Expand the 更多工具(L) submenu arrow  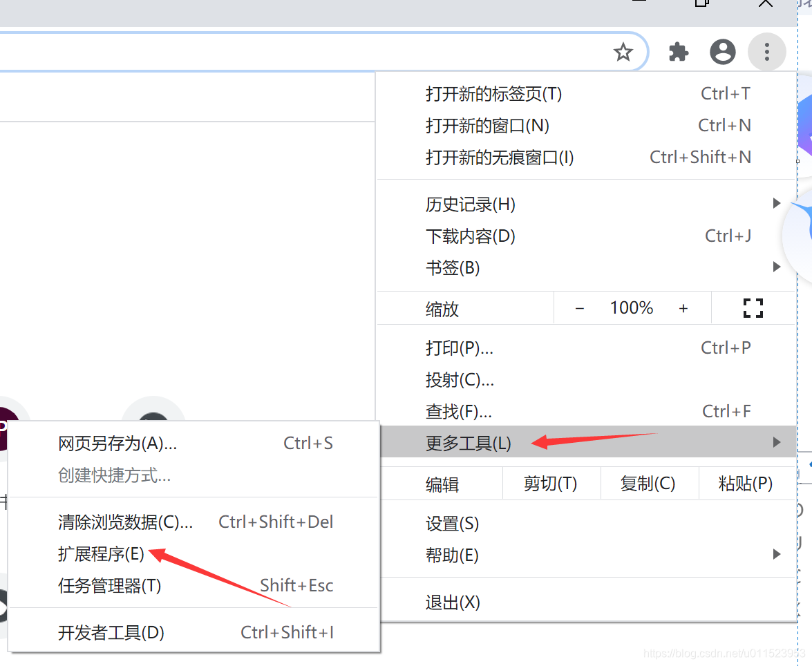pos(776,442)
